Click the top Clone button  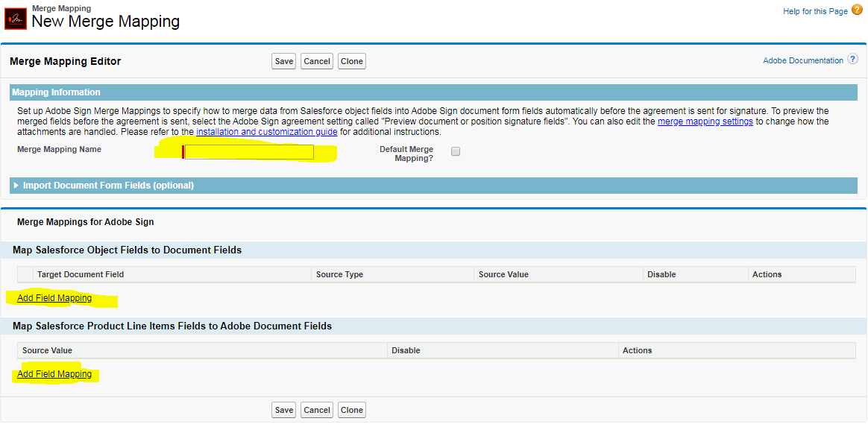point(351,61)
